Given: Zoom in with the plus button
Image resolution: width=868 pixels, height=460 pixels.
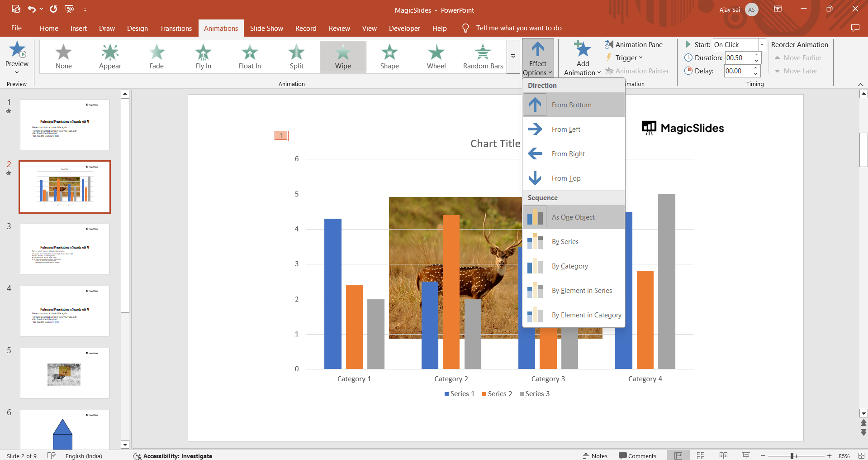Looking at the screenshot, I should tap(829, 456).
